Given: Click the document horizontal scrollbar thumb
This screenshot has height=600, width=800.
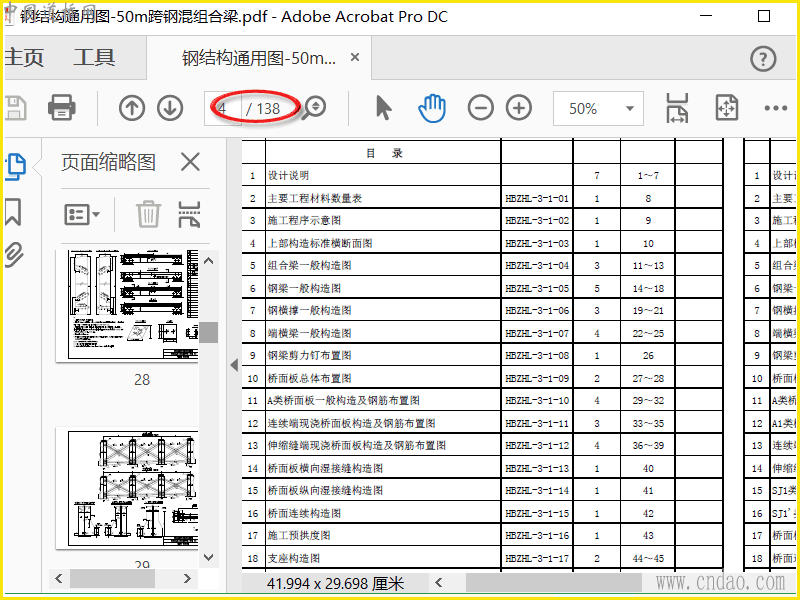Looking at the screenshot, I should [x=554, y=582].
